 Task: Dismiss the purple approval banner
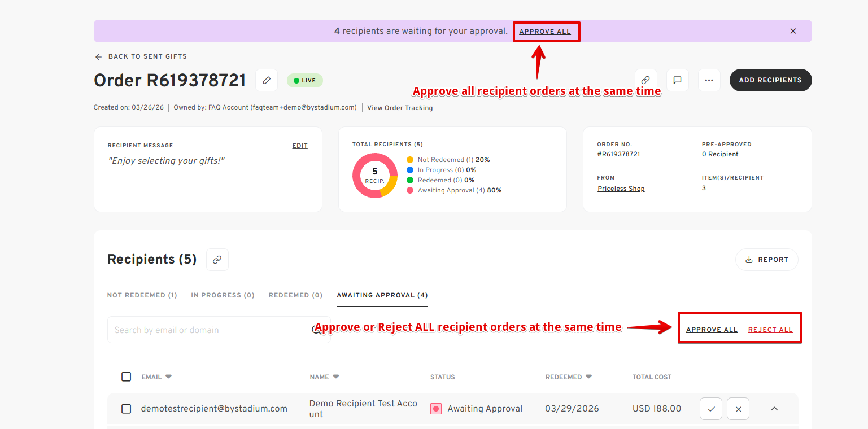[x=793, y=31]
